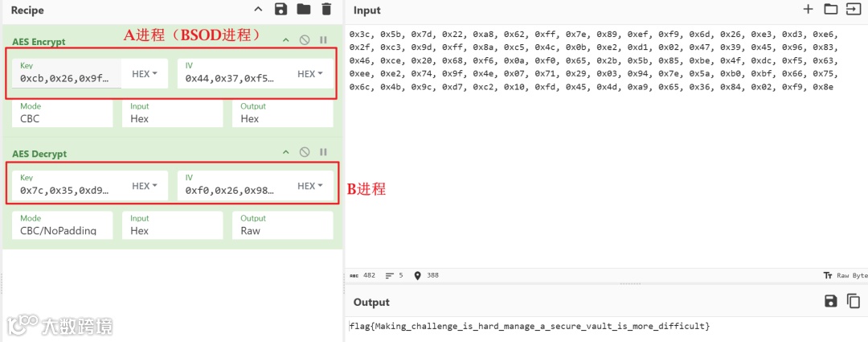Edit the AES Encrypt Key field
This screenshot has width=868, height=342.
(x=67, y=74)
